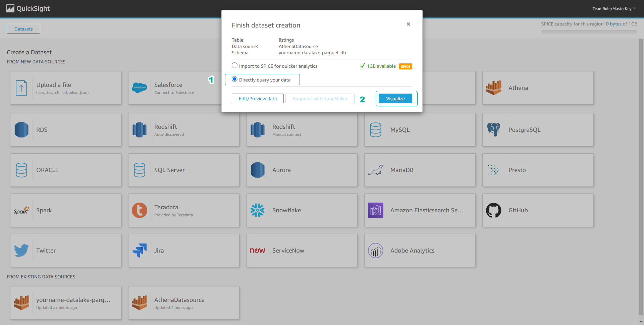Click the Redshift Manual connect icon

click(258, 130)
